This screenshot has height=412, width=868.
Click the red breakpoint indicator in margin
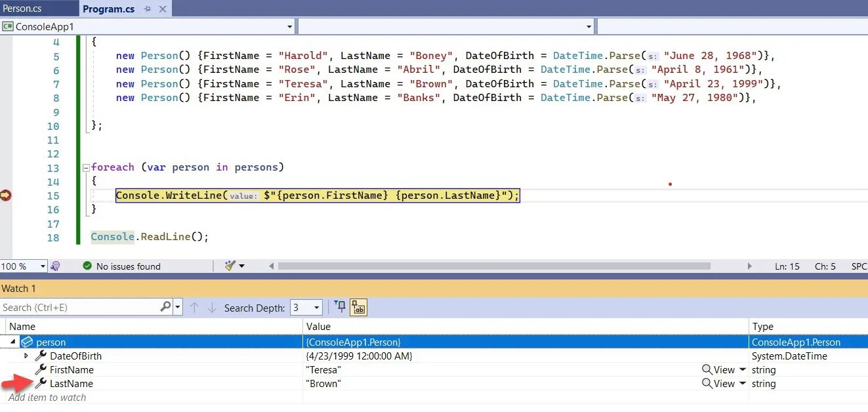coord(6,195)
